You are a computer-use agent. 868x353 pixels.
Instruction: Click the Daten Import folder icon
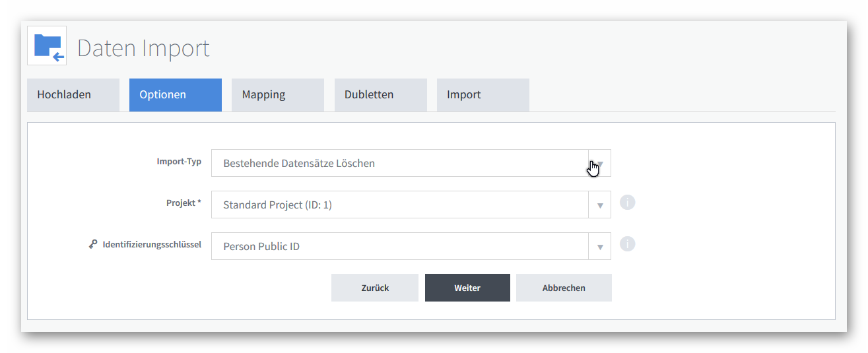47,46
